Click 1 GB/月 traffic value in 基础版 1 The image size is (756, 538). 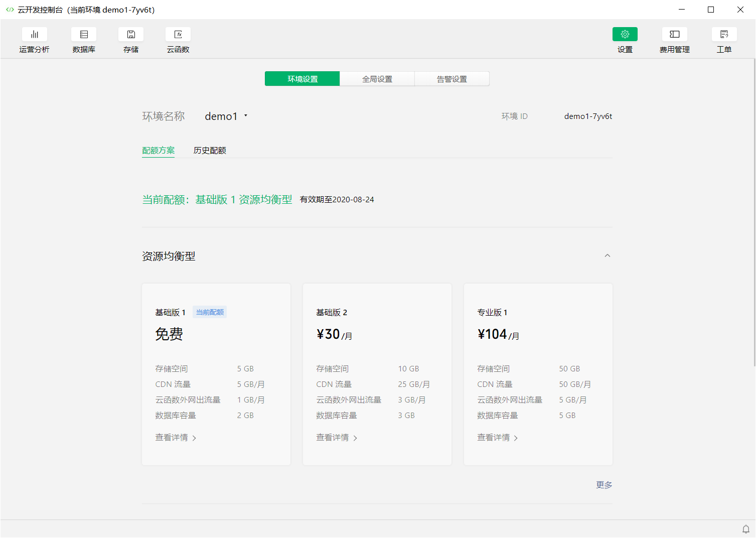(x=251, y=400)
